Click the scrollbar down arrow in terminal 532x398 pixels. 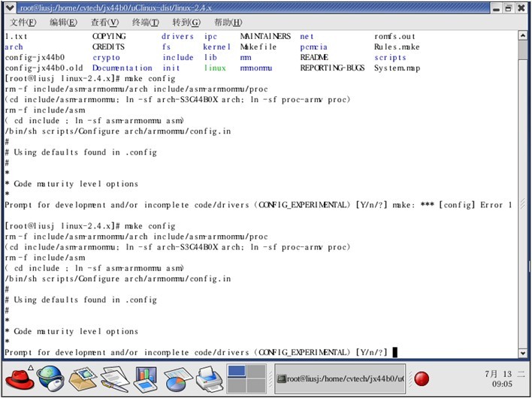522,353
